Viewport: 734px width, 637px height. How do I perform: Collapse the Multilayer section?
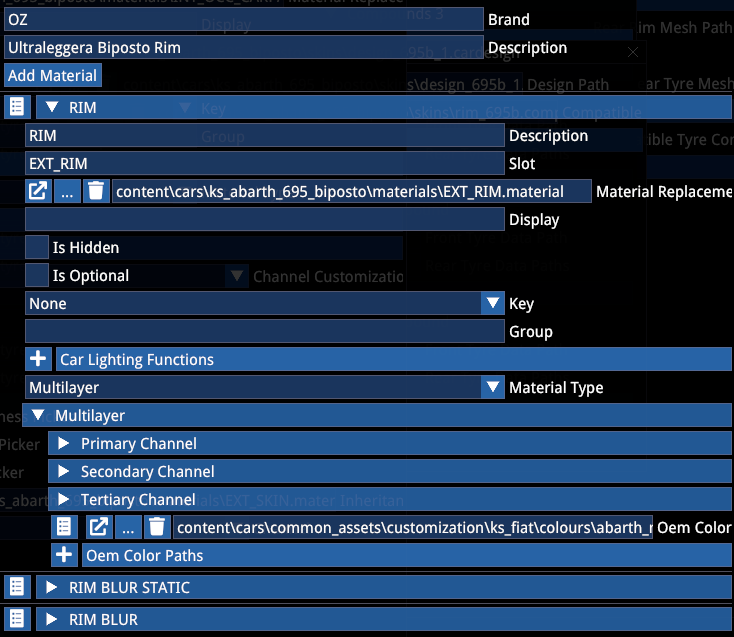click(38, 415)
